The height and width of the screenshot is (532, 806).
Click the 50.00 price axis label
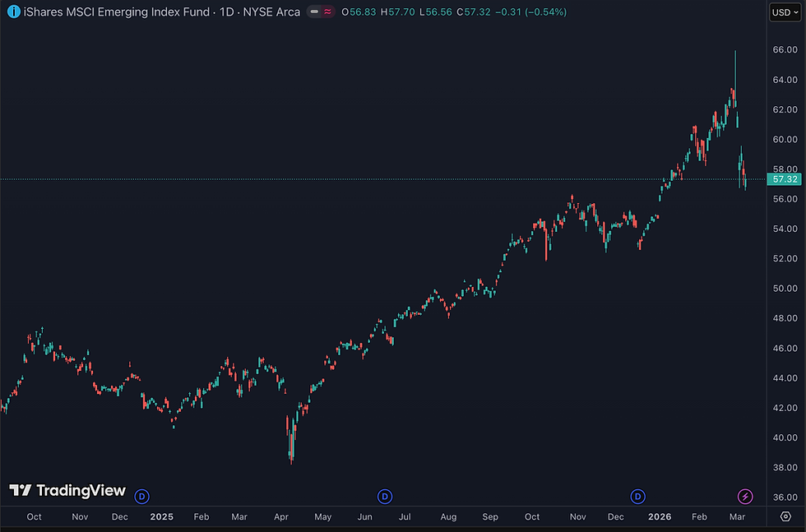pos(785,289)
